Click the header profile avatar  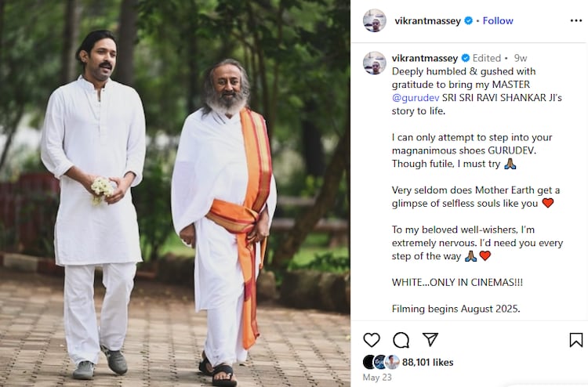374,20
